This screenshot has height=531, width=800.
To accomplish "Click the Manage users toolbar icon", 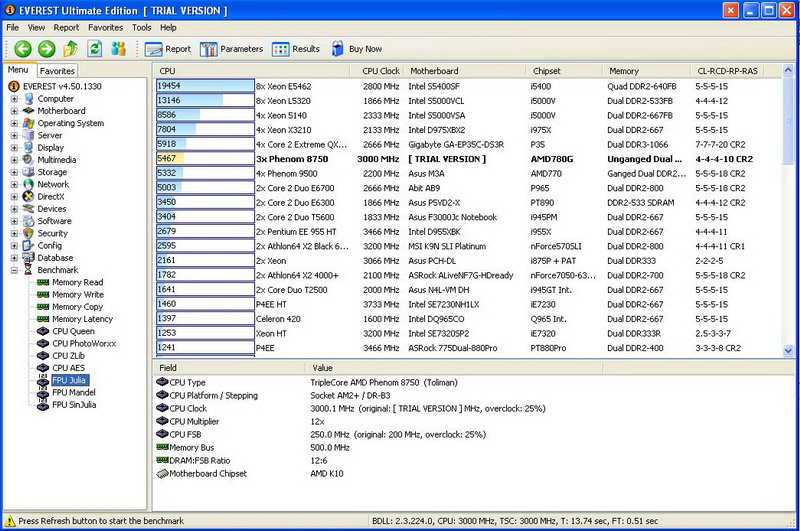I will [x=118, y=49].
